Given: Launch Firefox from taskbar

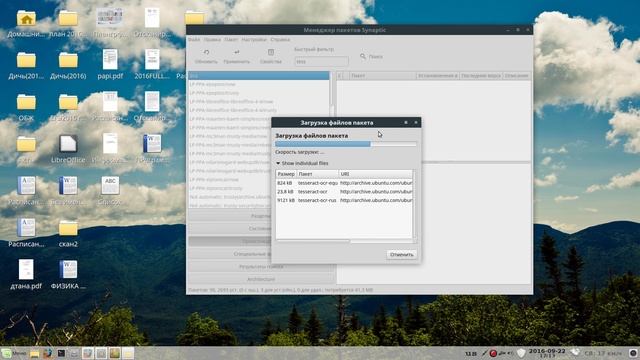Looking at the screenshot, I should pyautogui.click(x=48, y=353).
